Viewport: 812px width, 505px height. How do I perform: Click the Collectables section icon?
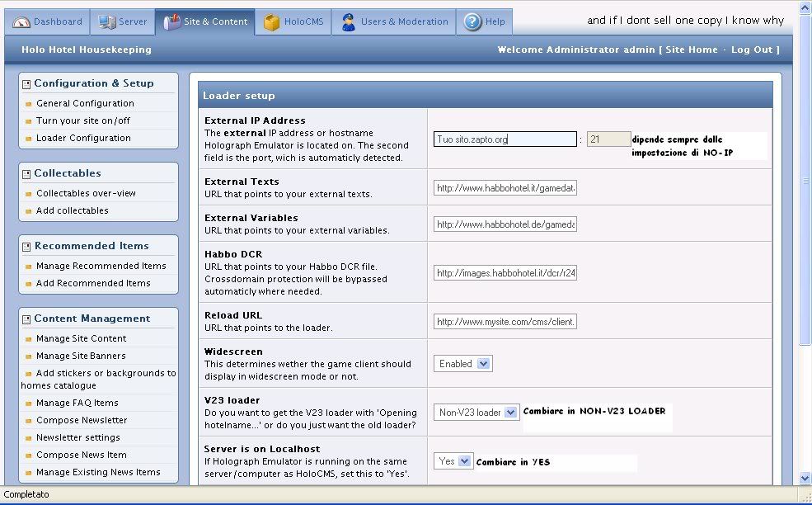point(26,174)
